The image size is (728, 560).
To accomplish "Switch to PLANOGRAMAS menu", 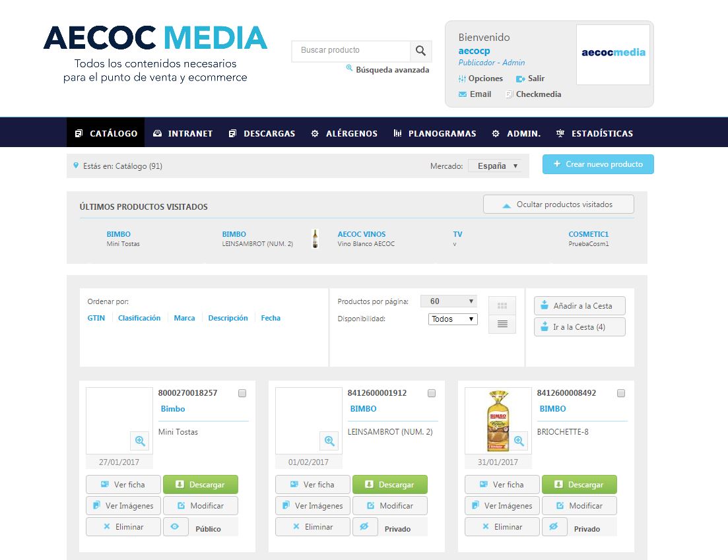I will [435, 133].
